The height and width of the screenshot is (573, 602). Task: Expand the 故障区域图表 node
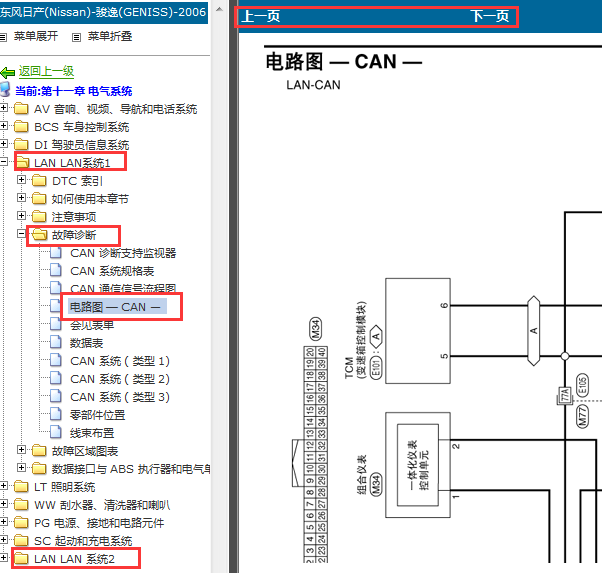pyautogui.click(x=22, y=450)
